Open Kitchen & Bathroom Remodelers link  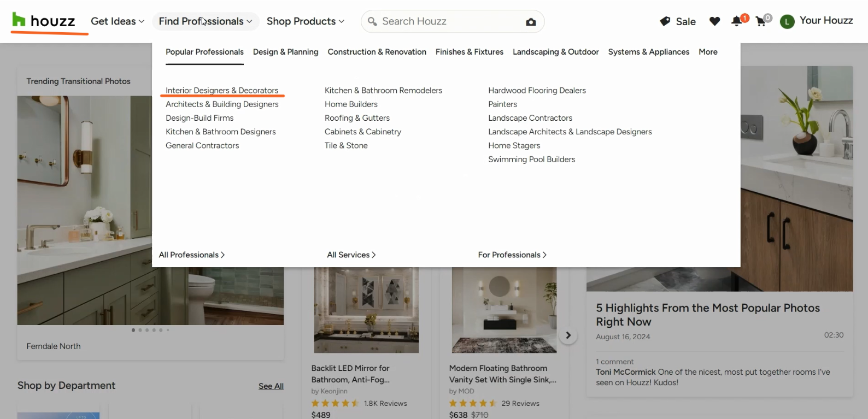[383, 91]
